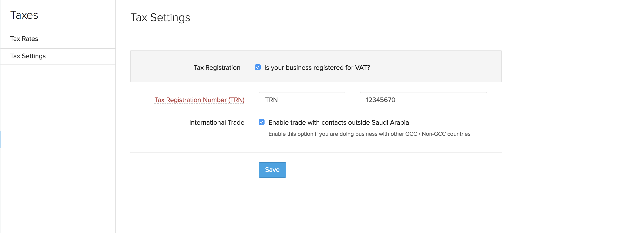The image size is (644, 233).
Task: Disable trade with contacts outside Saudi Arabia
Action: [261, 122]
